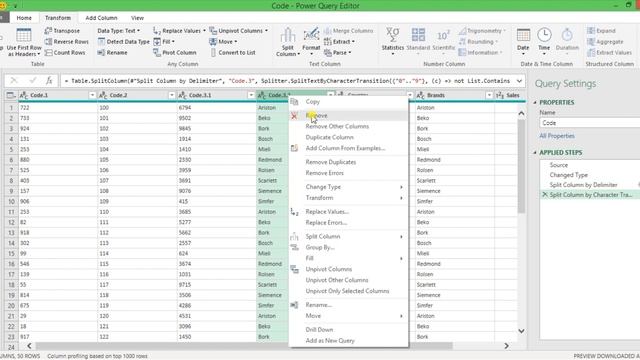Click the Time clock icon

point(544,36)
